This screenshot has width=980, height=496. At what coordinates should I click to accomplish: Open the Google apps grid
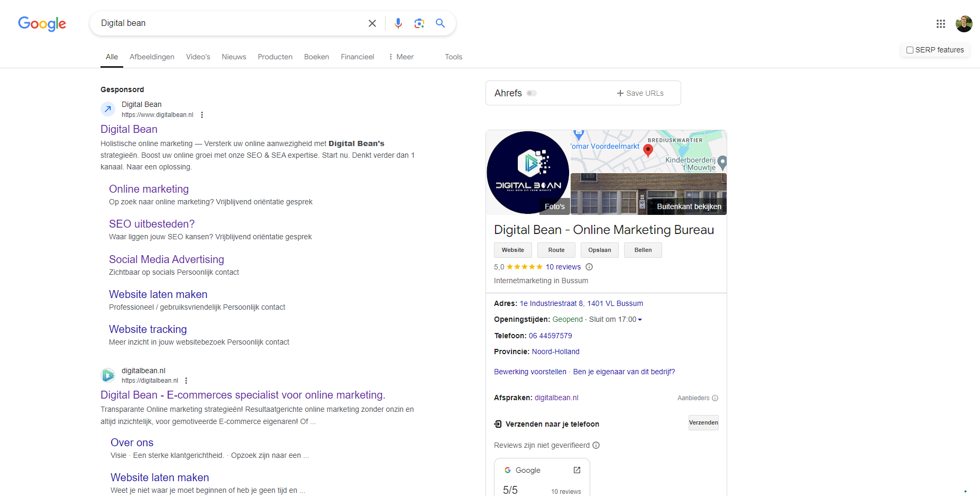[x=940, y=23]
